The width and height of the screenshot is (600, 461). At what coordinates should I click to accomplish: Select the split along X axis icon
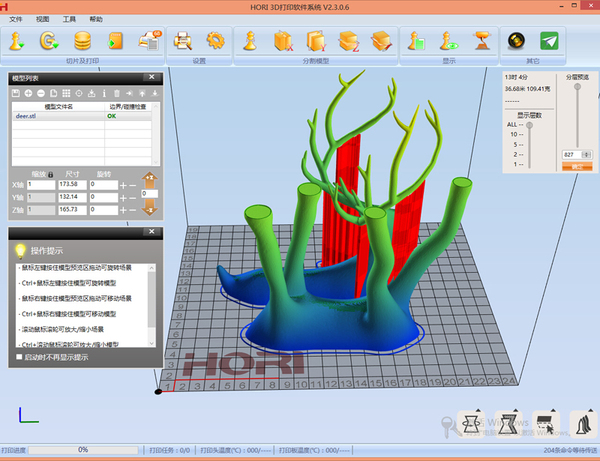[284, 41]
